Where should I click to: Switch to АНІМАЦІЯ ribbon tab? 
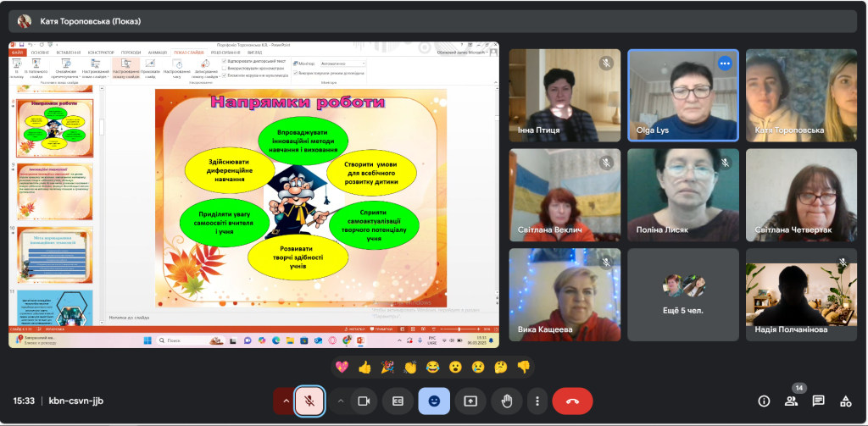(x=157, y=53)
